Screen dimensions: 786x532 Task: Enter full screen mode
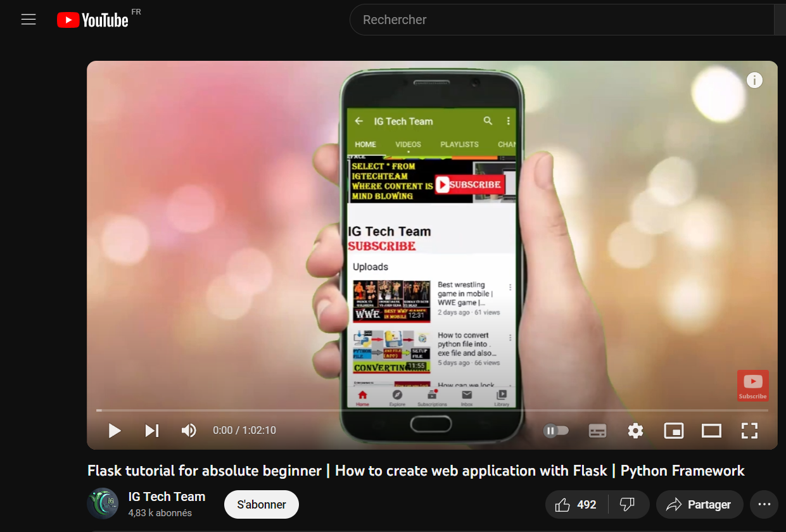click(x=749, y=431)
